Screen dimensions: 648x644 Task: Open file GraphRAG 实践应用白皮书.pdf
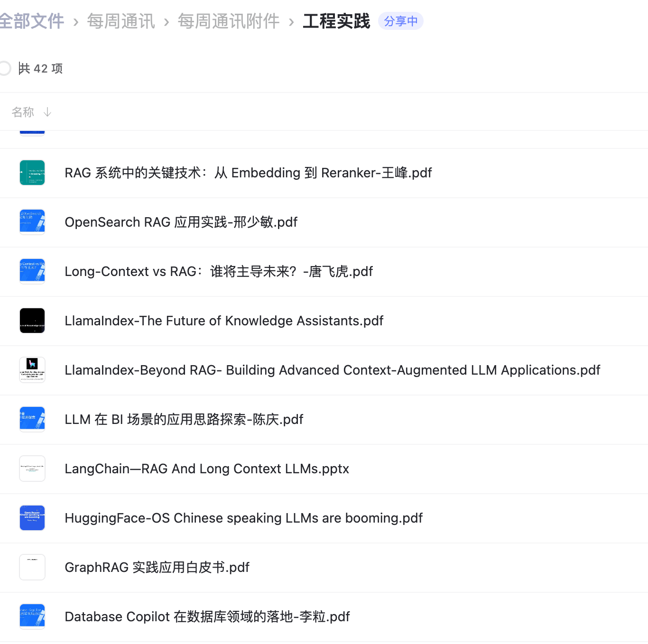(157, 567)
